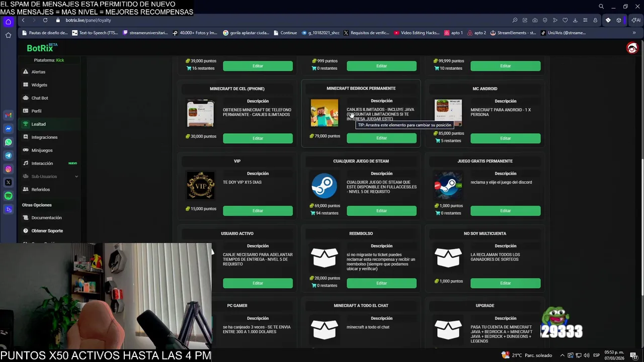Open WhatsApp in the browser side panel
Screen dimensions: 644x362
pos(8,142)
